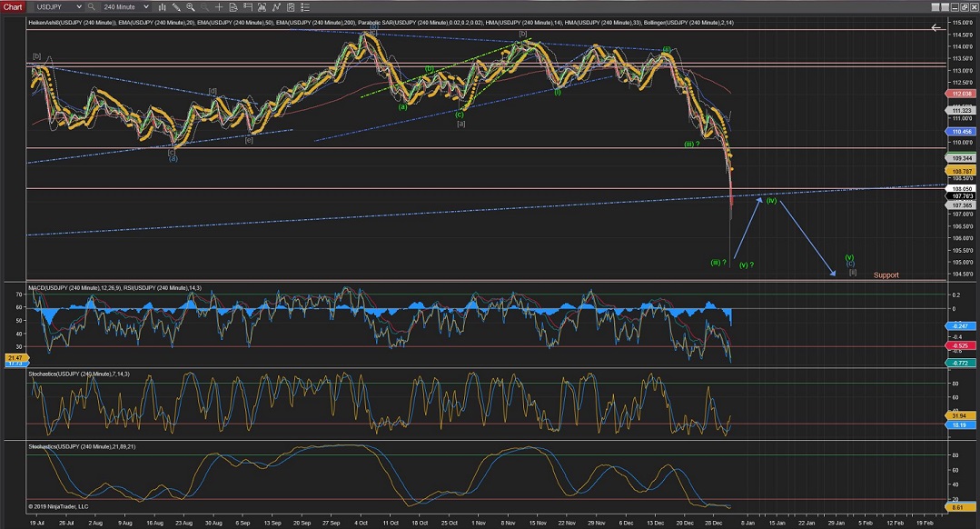Open the Data Series icon
Viewport: 980px width, 529px height.
[x=262, y=7]
